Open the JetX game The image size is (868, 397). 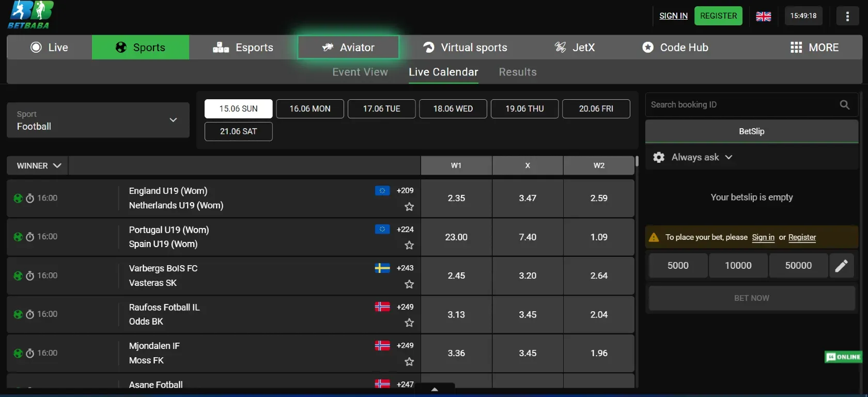click(x=575, y=48)
